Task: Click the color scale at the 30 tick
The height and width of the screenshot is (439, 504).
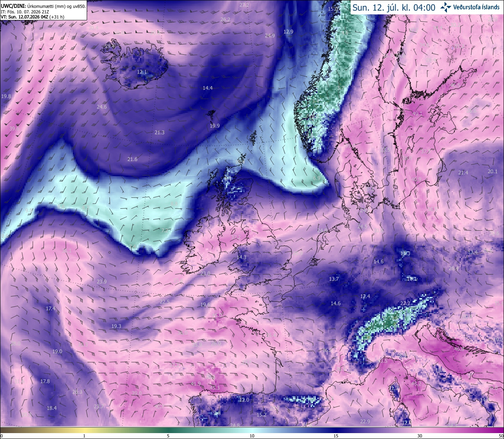Action: (x=420, y=430)
